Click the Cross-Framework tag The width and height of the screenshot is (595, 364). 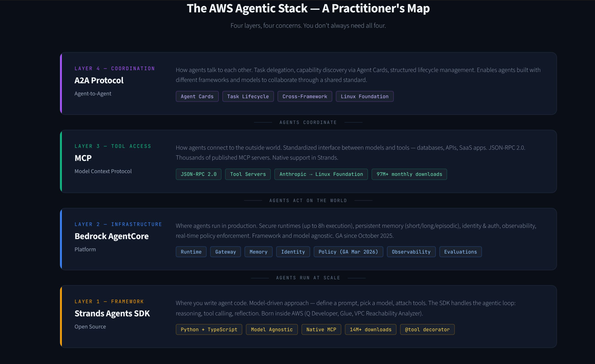305,96
